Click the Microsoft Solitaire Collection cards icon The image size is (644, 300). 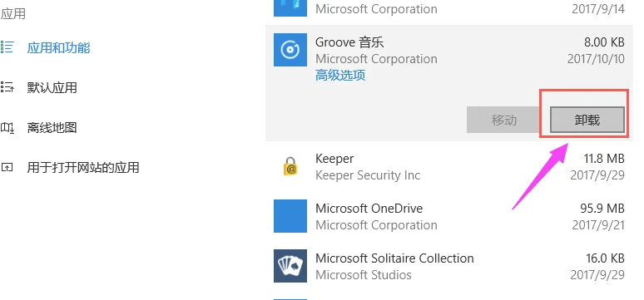(x=290, y=266)
